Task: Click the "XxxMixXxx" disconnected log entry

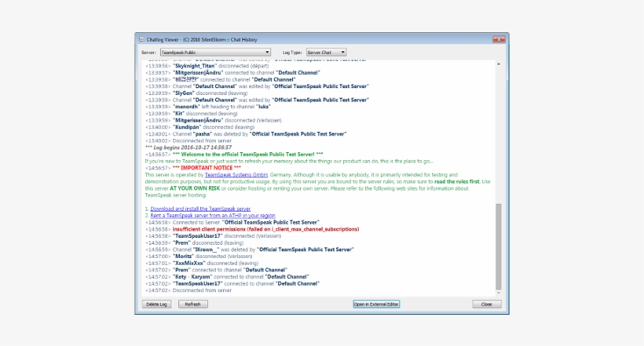Action: pos(202,263)
